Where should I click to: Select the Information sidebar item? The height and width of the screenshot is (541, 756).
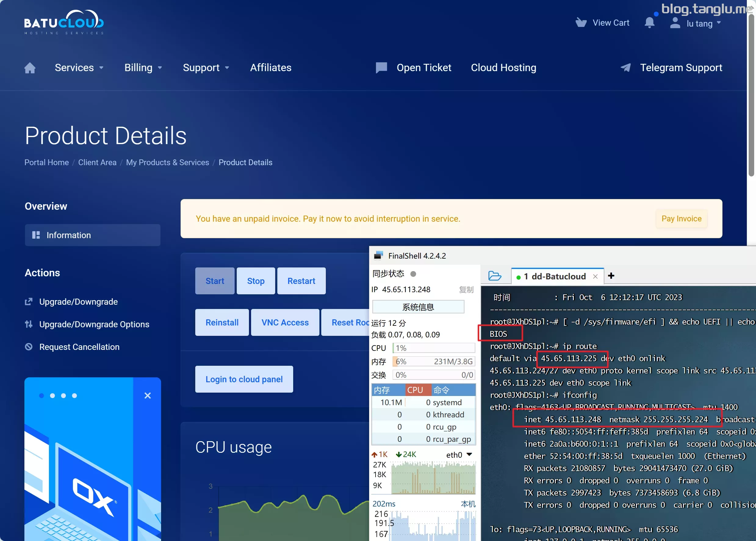coord(92,235)
